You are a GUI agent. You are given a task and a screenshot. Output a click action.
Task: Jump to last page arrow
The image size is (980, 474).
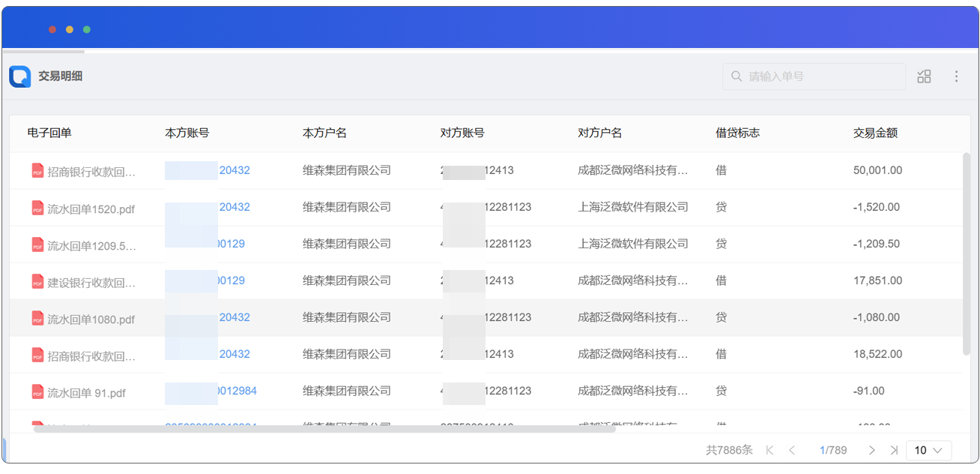894,450
